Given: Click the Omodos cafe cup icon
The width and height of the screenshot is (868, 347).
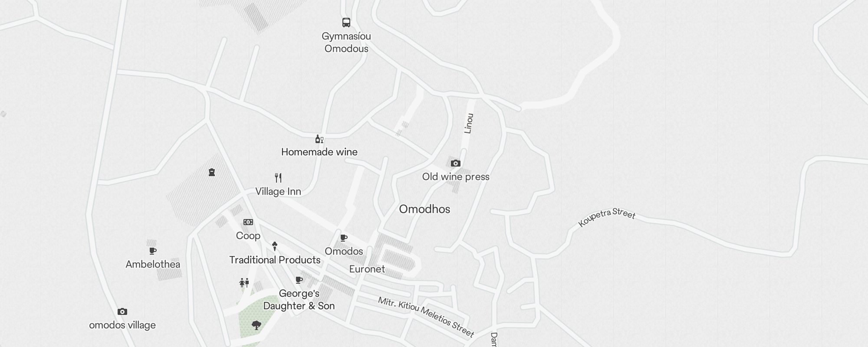Looking at the screenshot, I should 344,238.
